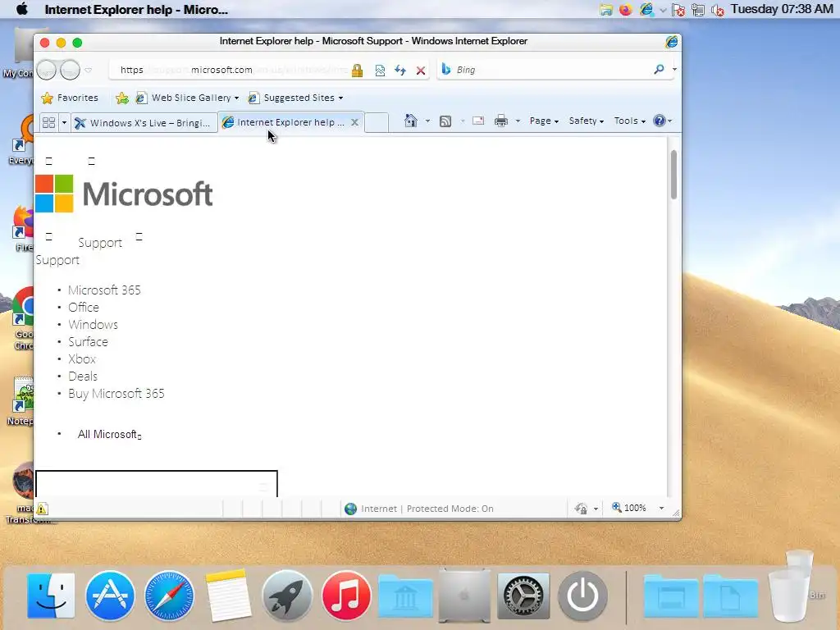Open the Web Slice Gallery dropdown
The image size is (840, 630).
(x=187, y=98)
